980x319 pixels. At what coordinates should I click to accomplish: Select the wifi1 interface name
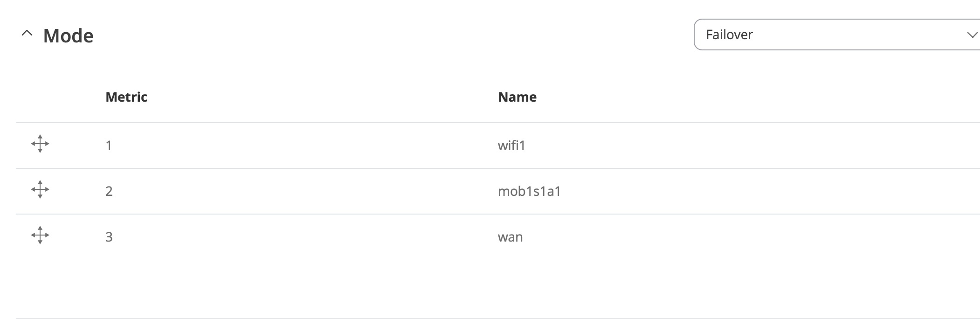(x=511, y=146)
